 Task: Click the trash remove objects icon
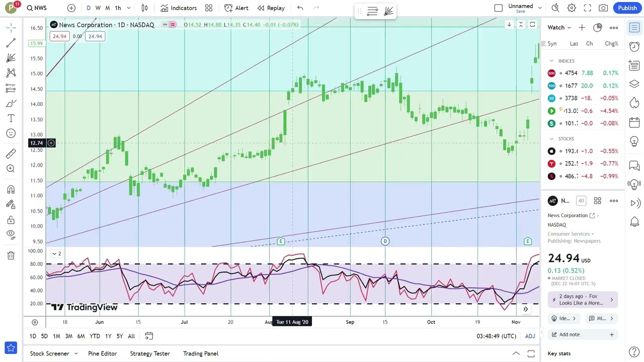pos(11,255)
